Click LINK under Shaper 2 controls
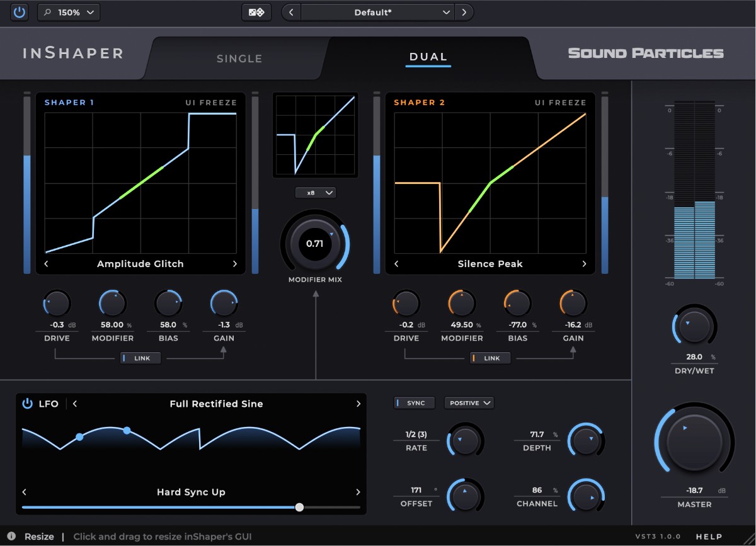 click(490, 358)
